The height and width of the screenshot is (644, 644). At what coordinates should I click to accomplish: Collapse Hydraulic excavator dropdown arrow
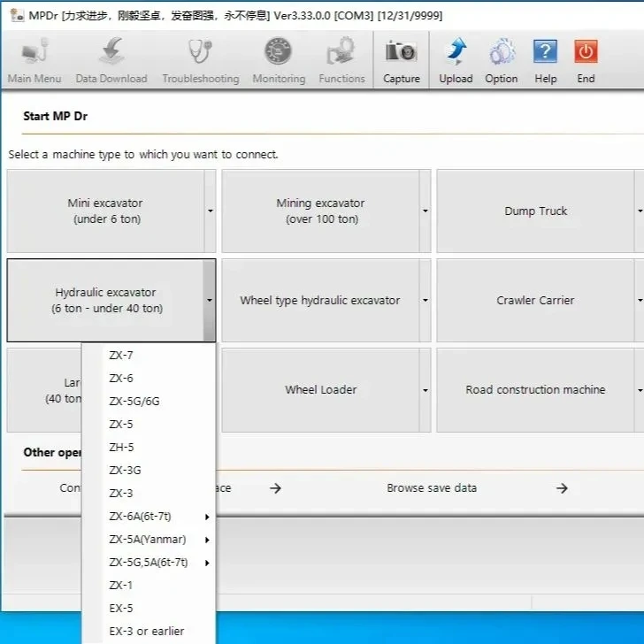pos(210,300)
